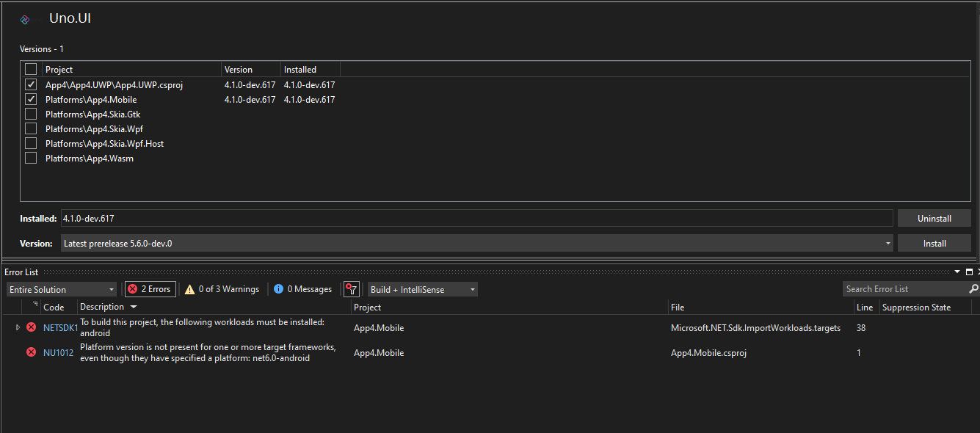This screenshot has height=433, width=980.
Task: Click the Search Error List input field
Action: (x=905, y=289)
